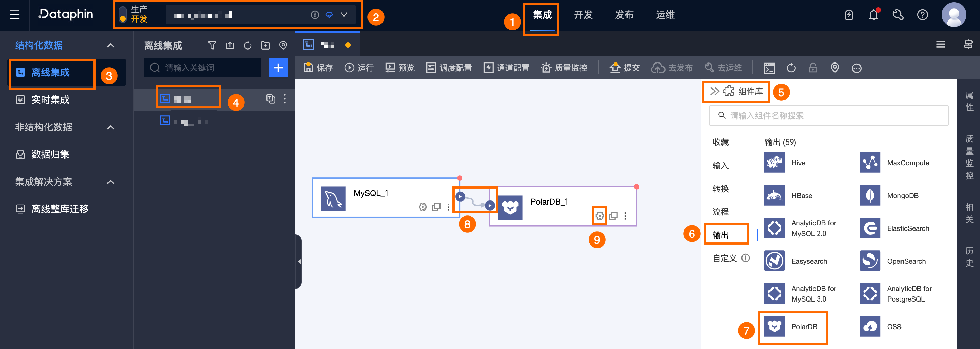
Task: Refresh the 离线集成 task list
Action: [248, 46]
